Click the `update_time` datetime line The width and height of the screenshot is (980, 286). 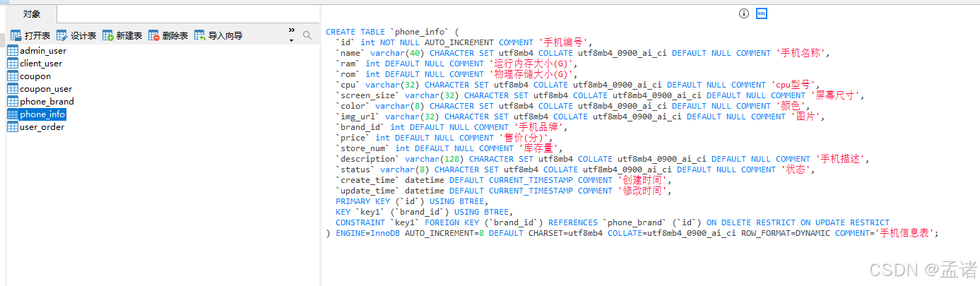[503, 191]
